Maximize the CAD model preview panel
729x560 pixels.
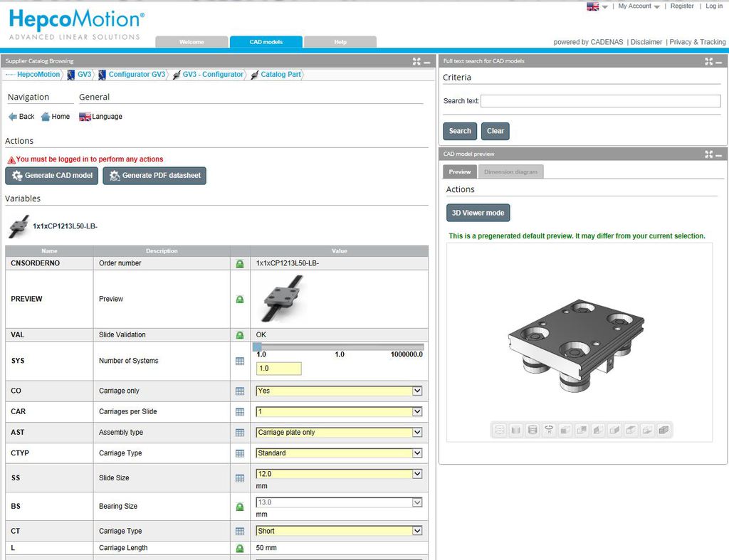708,154
